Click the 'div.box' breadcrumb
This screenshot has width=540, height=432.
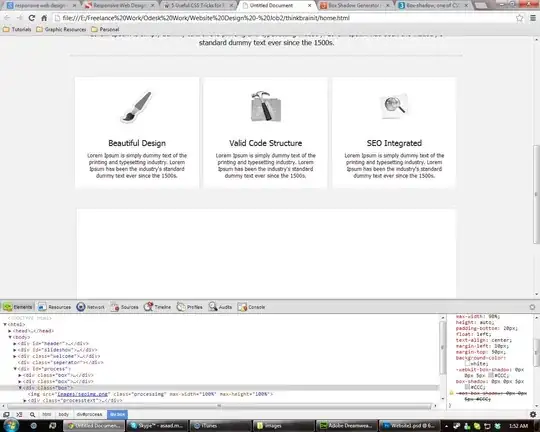117,414
